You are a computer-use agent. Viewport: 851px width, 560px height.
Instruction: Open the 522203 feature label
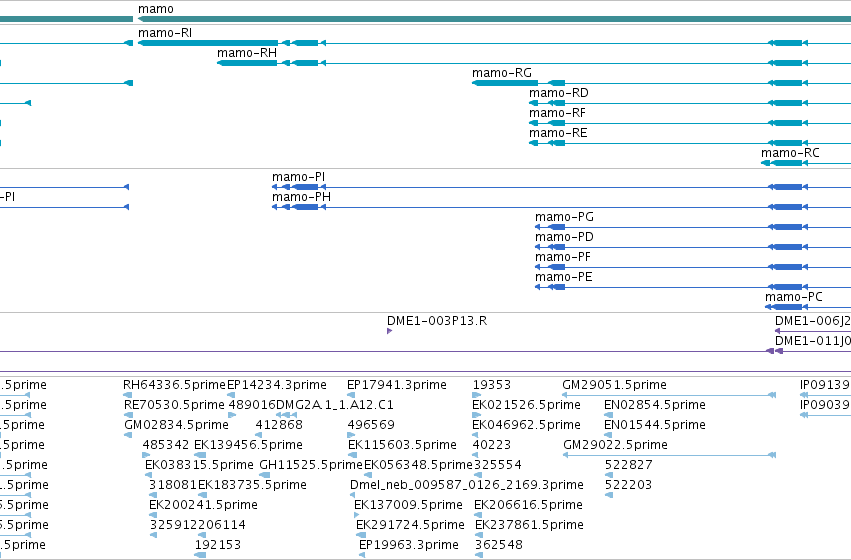(628, 486)
